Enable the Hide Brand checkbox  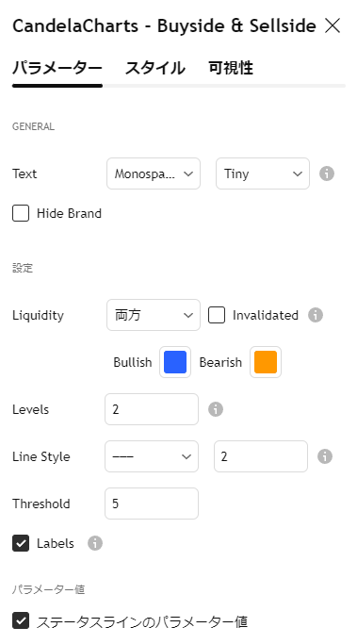coord(21,214)
